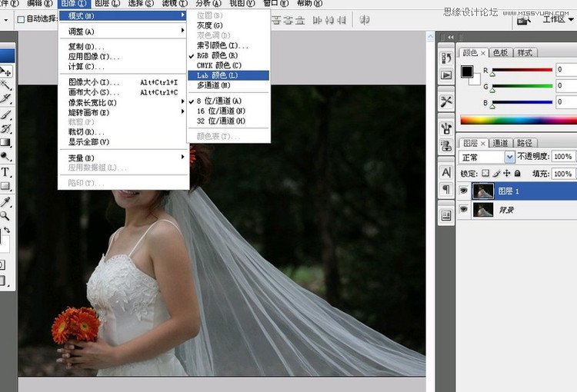Screen dimensions: 577x392
Task: Click the color spectrum ramp bar
Action: click(x=519, y=120)
